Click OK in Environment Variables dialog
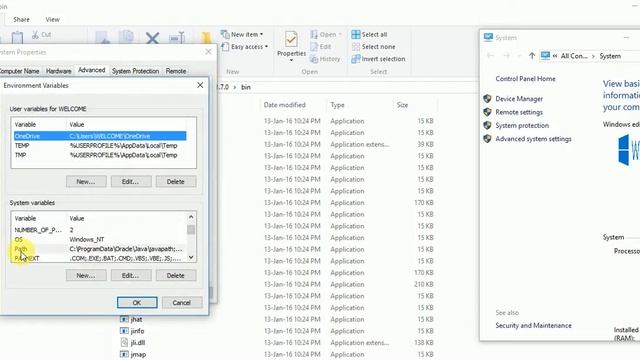Image resolution: width=640 pixels, height=360 pixels. point(137,302)
